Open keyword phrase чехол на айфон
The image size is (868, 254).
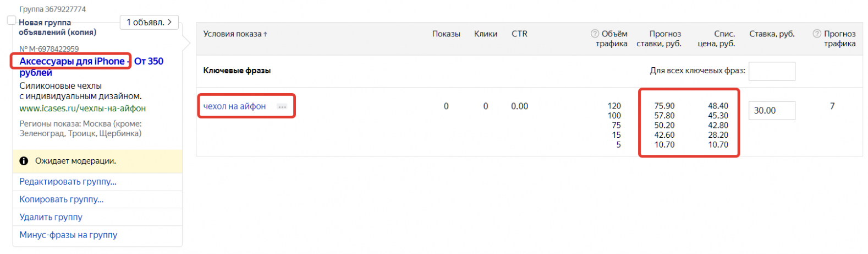click(234, 106)
